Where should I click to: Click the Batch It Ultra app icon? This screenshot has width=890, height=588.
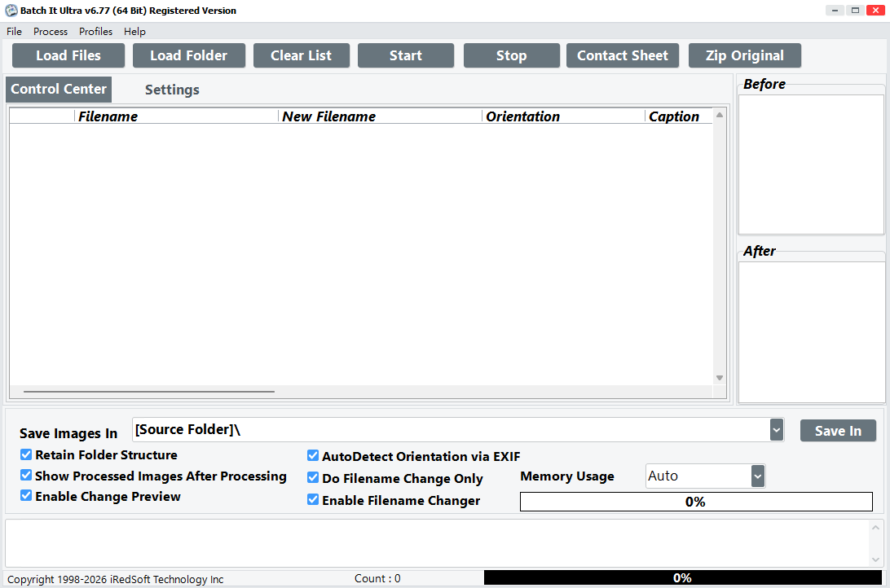click(x=11, y=11)
